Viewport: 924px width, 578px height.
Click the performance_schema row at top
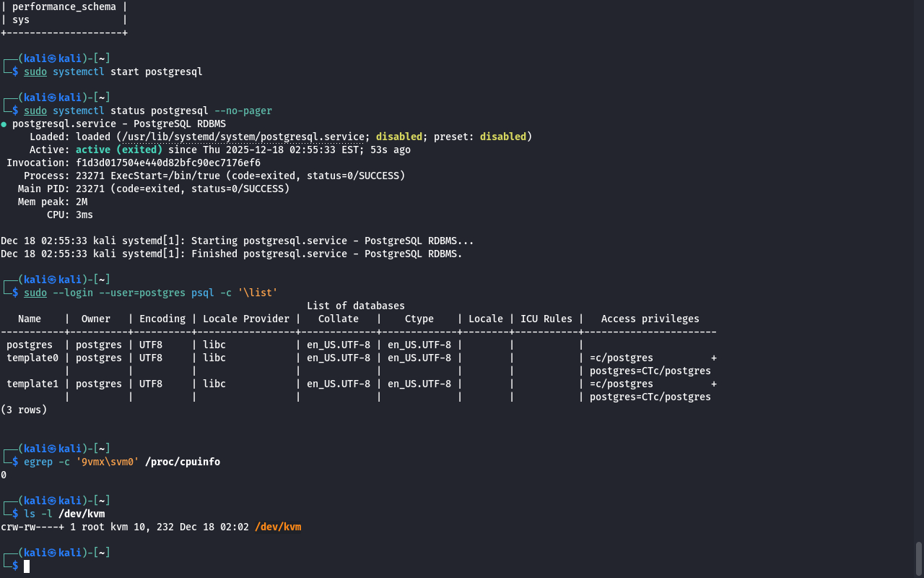[64, 7]
